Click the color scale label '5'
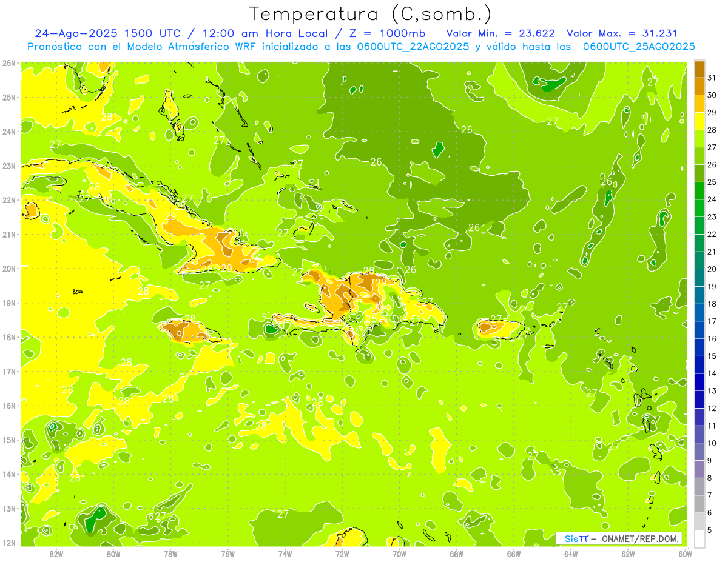 tap(709, 530)
